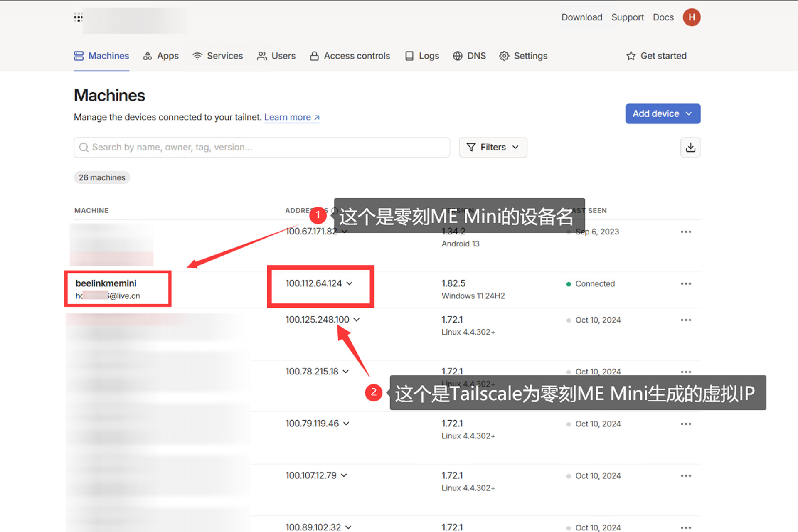Click the MACHINE column header
This screenshot has height=532, width=798.
91,211
